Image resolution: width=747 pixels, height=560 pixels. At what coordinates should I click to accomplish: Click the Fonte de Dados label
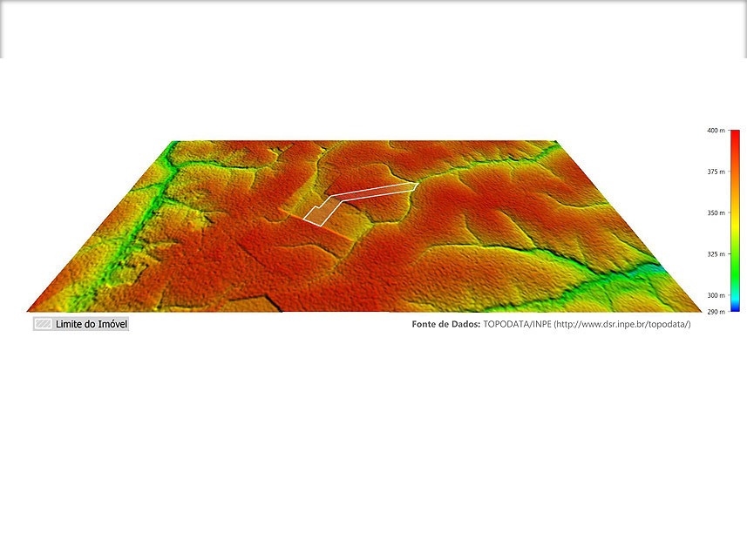[445, 324]
